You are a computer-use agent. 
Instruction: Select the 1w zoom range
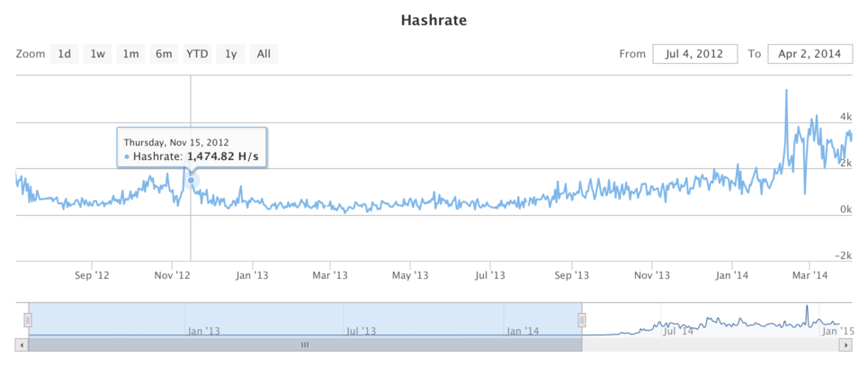(97, 54)
